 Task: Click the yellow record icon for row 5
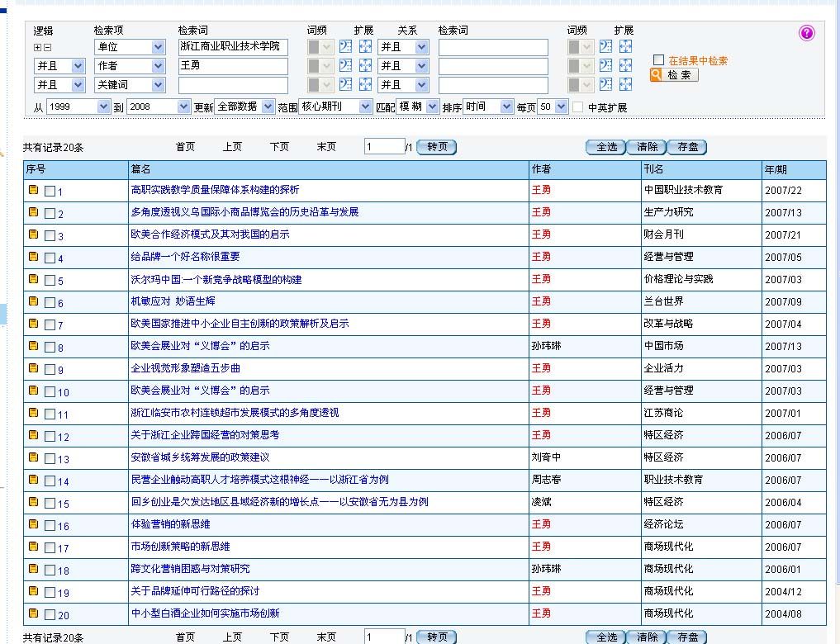click(33, 279)
